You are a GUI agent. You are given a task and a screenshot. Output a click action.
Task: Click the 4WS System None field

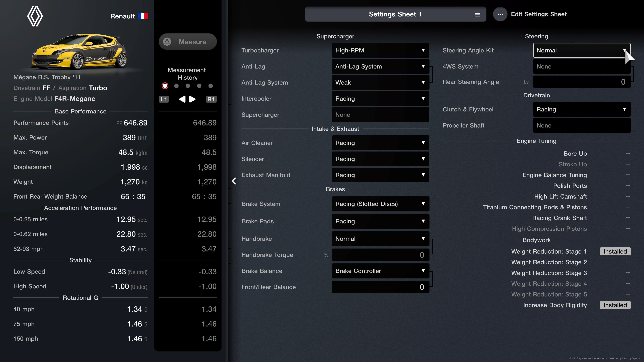[582, 67]
